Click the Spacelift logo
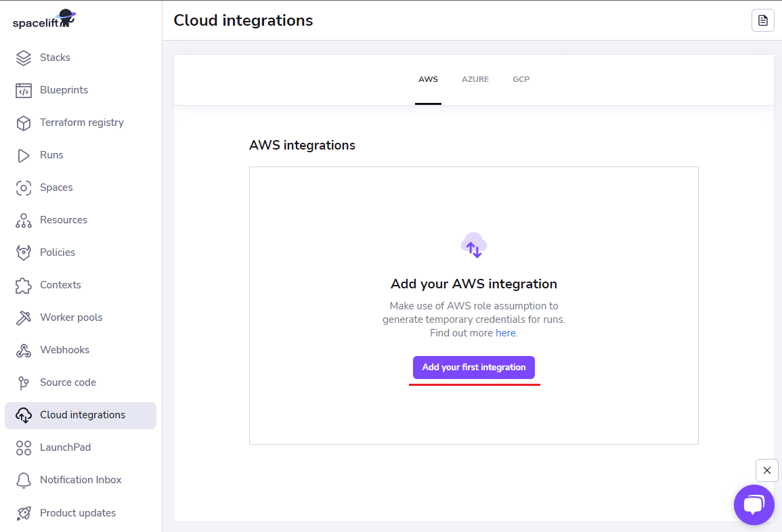Image resolution: width=782 pixels, height=532 pixels. 44,19
